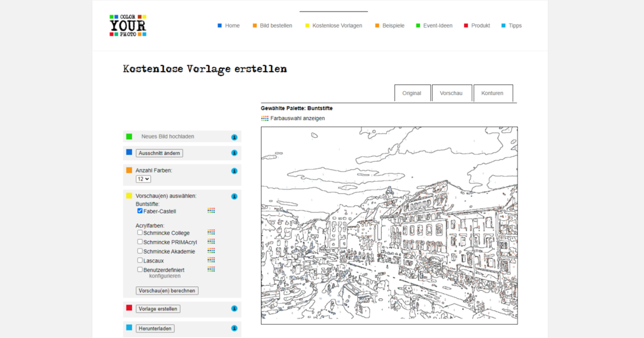This screenshot has width=644, height=338.
Task: Click the Herunterladen button
Action: point(155,329)
